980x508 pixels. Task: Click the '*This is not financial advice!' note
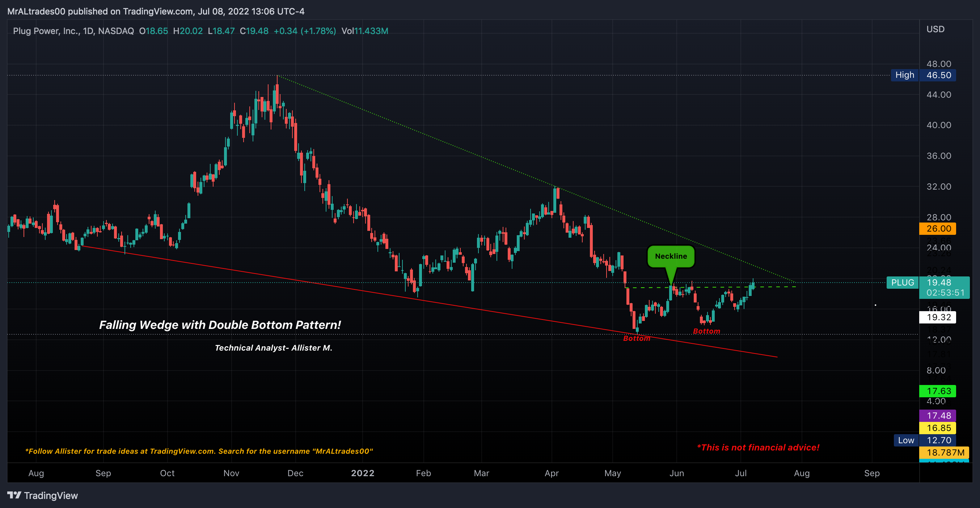click(758, 448)
